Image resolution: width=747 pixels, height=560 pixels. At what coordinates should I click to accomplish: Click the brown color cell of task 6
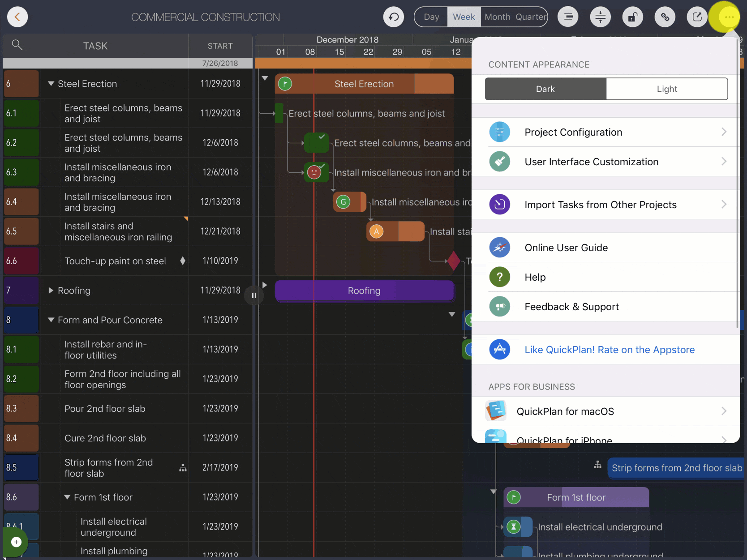click(x=21, y=84)
